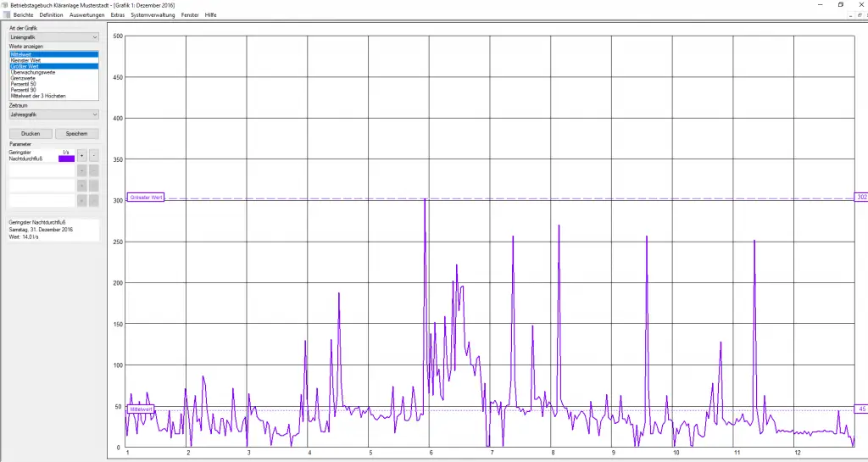Click the Größter Wert label on the chart
This screenshot has width=868, height=462.
coord(146,198)
